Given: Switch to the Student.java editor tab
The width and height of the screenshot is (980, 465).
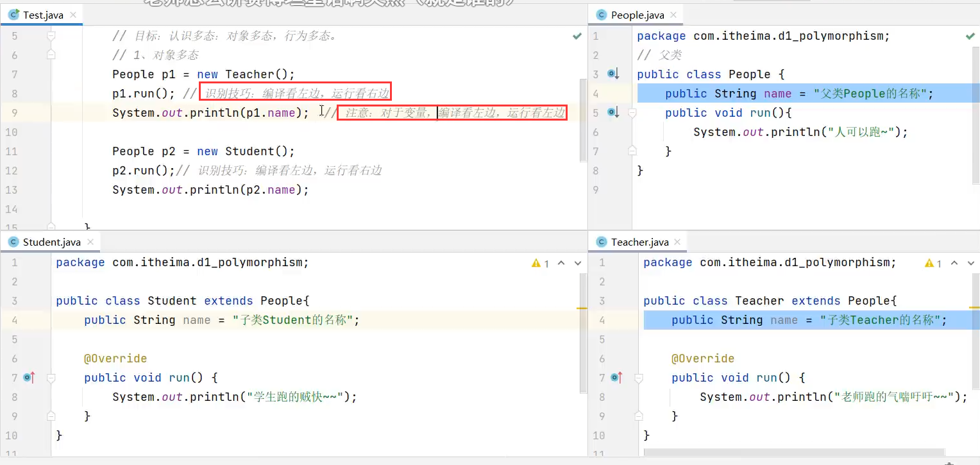Looking at the screenshot, I should tap(51, 242).
